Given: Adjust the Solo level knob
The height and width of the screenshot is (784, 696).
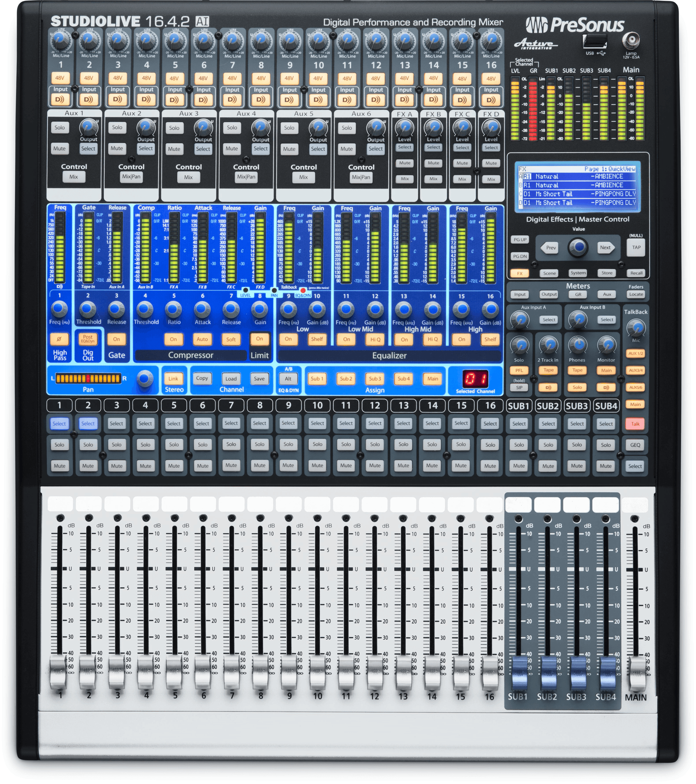Looking at the screenshot, I should pyautogui.click(x=519, y=345).
